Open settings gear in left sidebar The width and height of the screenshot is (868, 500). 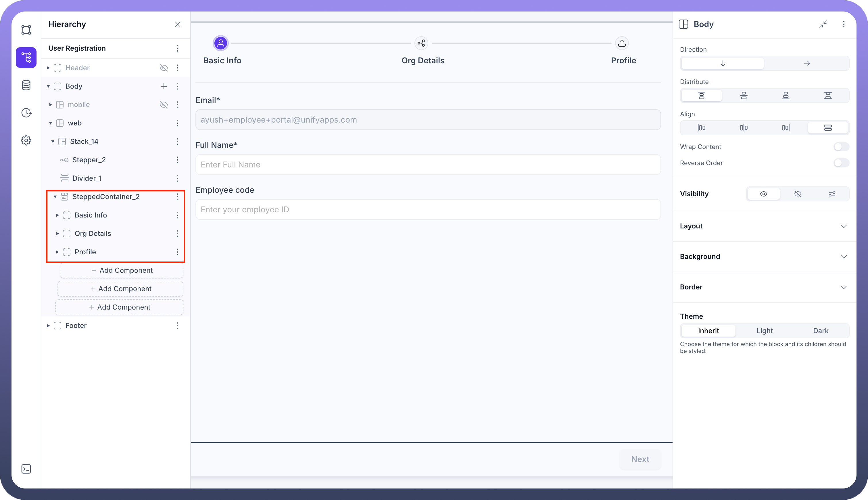(x=26, y=140)
